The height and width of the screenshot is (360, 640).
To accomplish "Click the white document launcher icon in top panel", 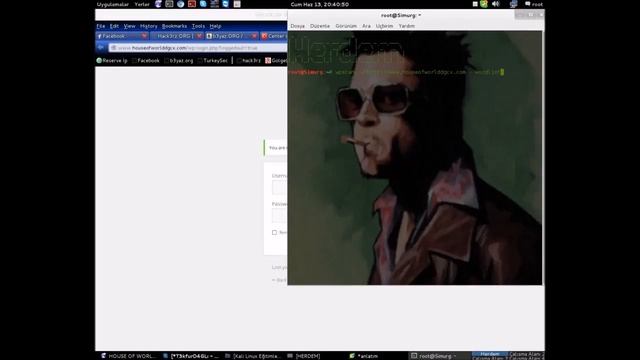I will click(237, 4).
